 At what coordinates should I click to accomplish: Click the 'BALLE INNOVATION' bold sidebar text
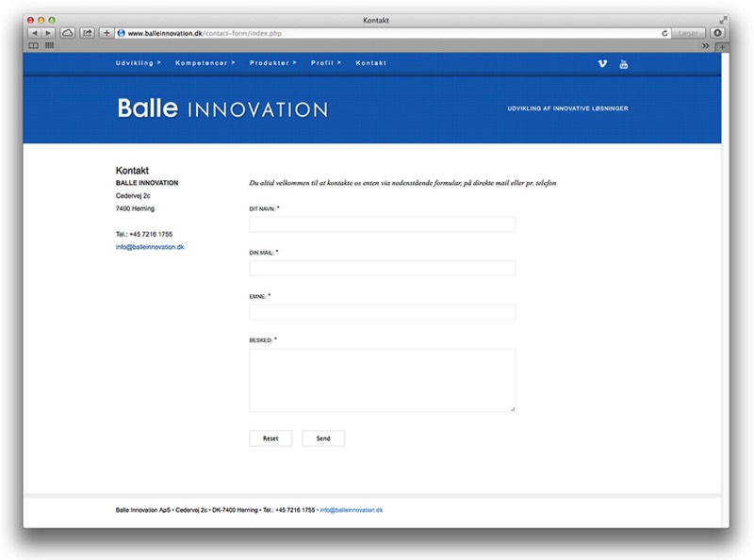point(147,183)
